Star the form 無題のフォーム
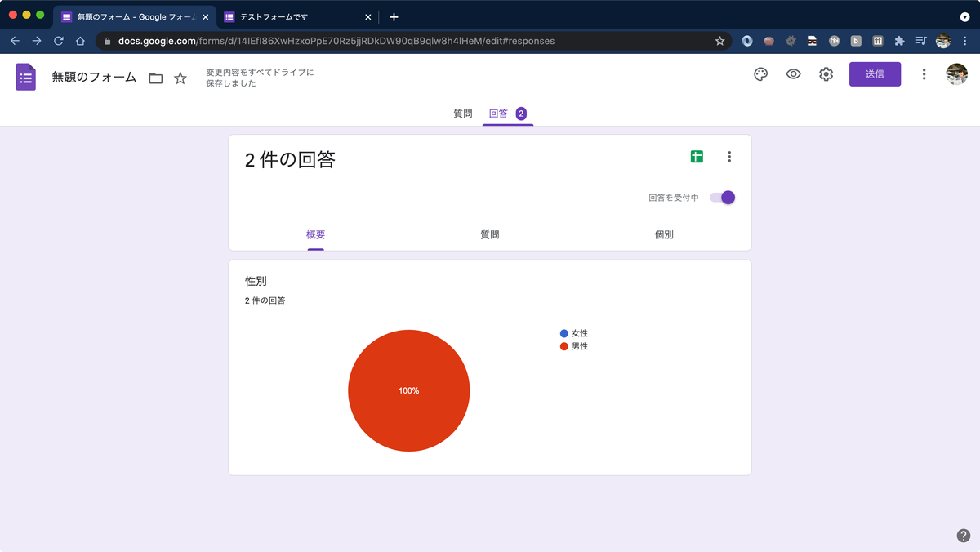Viewport: 980px width, 552px height. tap(180, 78)
